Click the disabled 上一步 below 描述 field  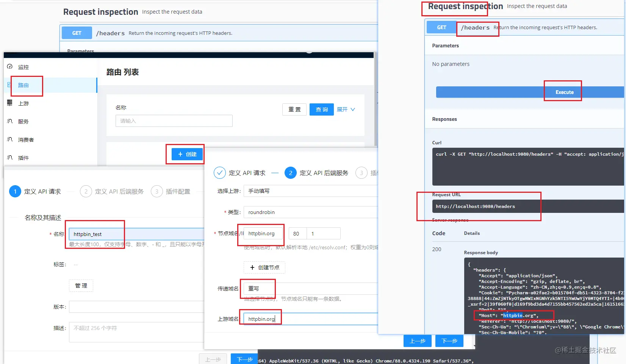coord(213,359)
